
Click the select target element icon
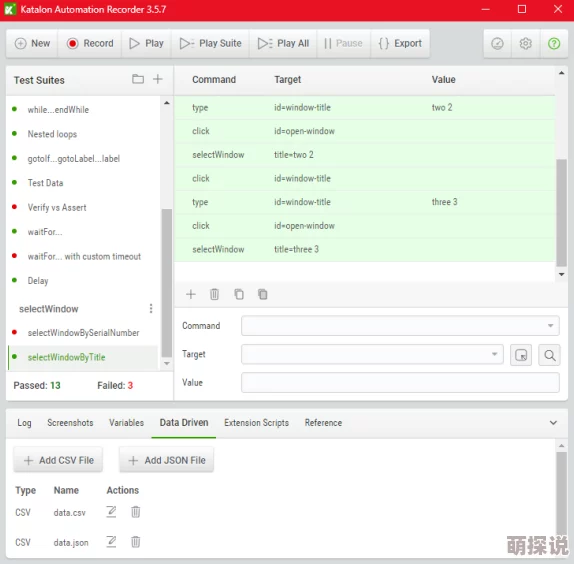tap(521, 355)
